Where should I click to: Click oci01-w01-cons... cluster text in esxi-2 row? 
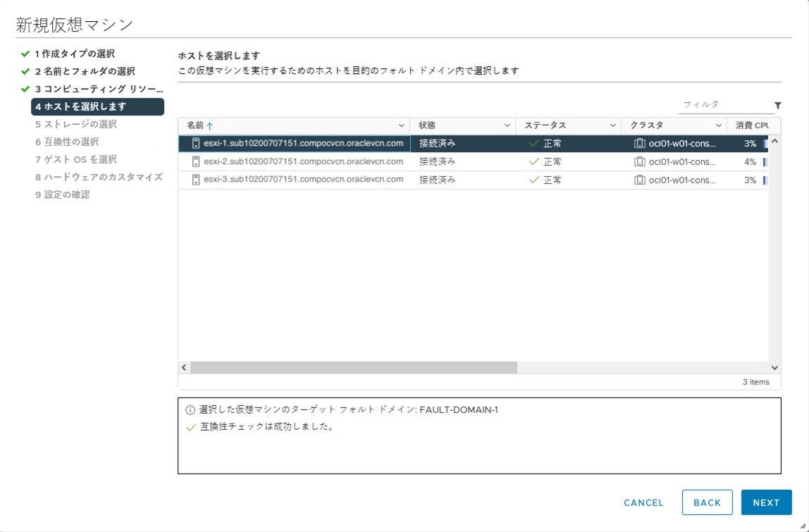pos(683,161)
